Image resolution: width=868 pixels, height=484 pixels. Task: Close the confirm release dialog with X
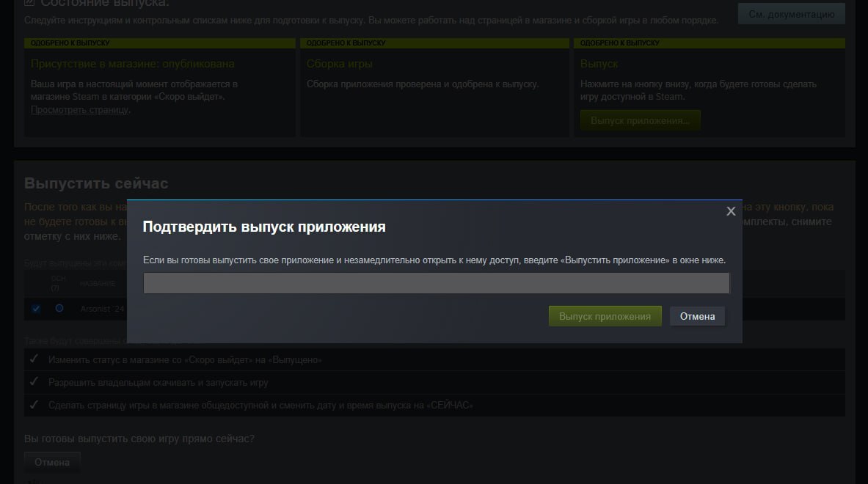[x=730, y=211]
